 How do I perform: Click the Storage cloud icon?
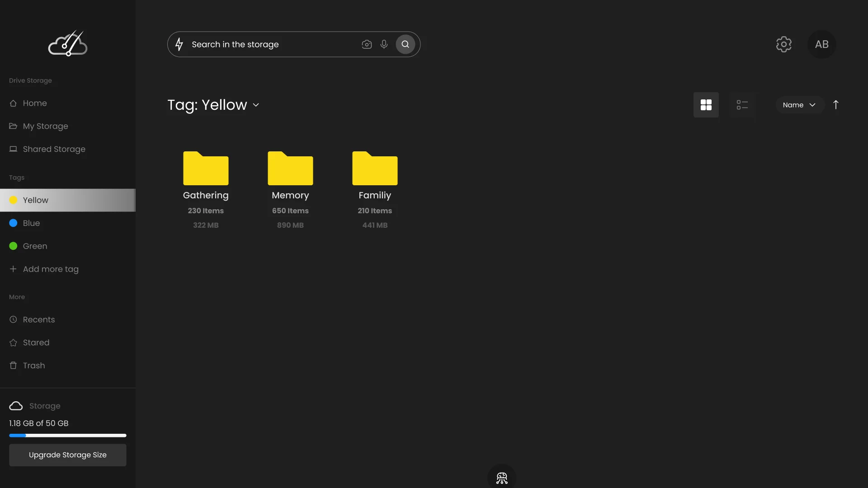[x=16, y=406]
